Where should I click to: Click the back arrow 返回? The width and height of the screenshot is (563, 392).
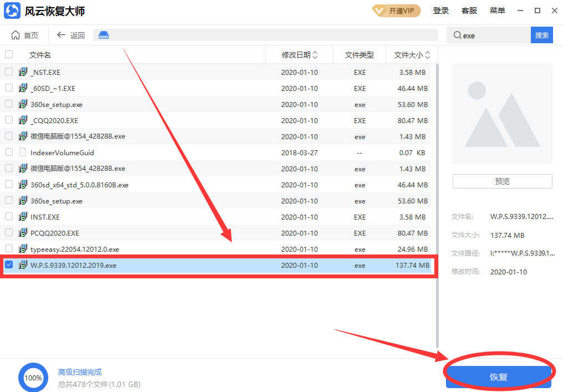[x=61, y=35]
